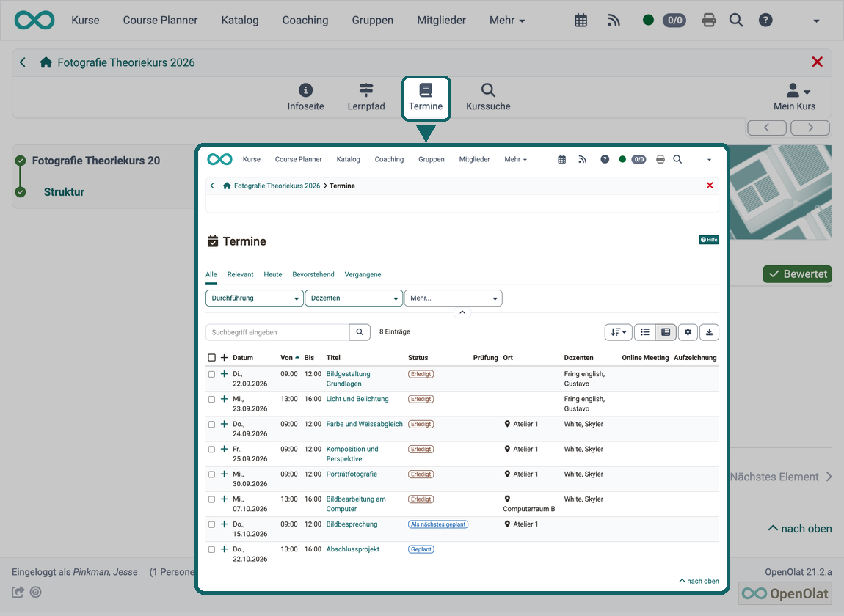The width and height of the screenshot is (844, 616).
Task: Click the Nächstes Element link
Action: (781, 477)
